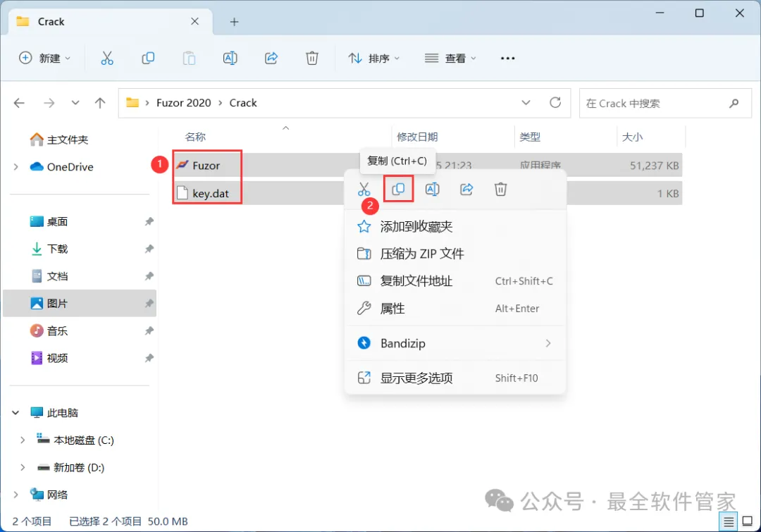Open 属性 properties menu entry
The height and width of the screenshot is (532, 761).
(455, 308)
